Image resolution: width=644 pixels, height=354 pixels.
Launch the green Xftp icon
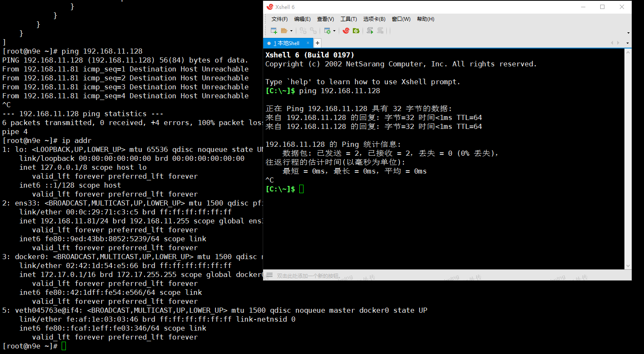point(356,31)
